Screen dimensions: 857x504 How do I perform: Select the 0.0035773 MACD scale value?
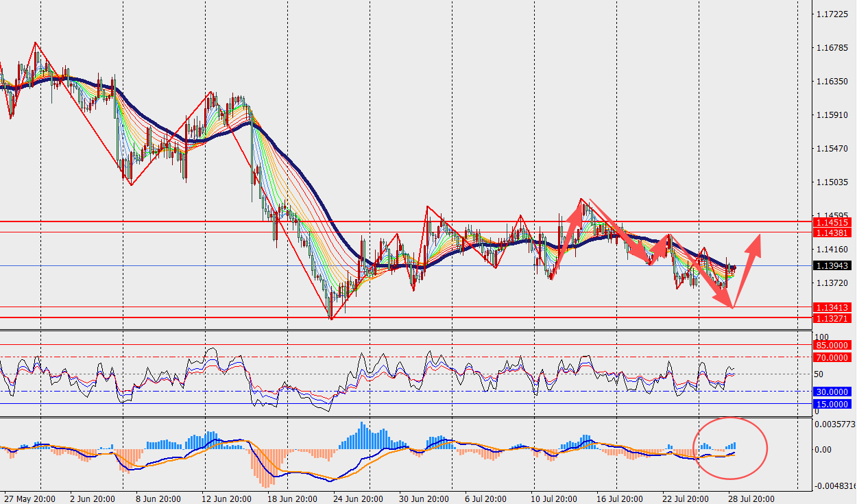835,424
